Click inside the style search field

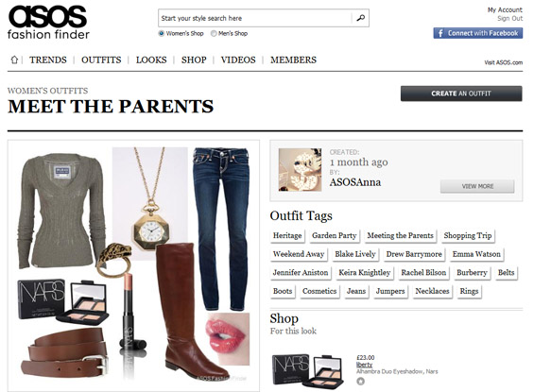coord(255,18)
